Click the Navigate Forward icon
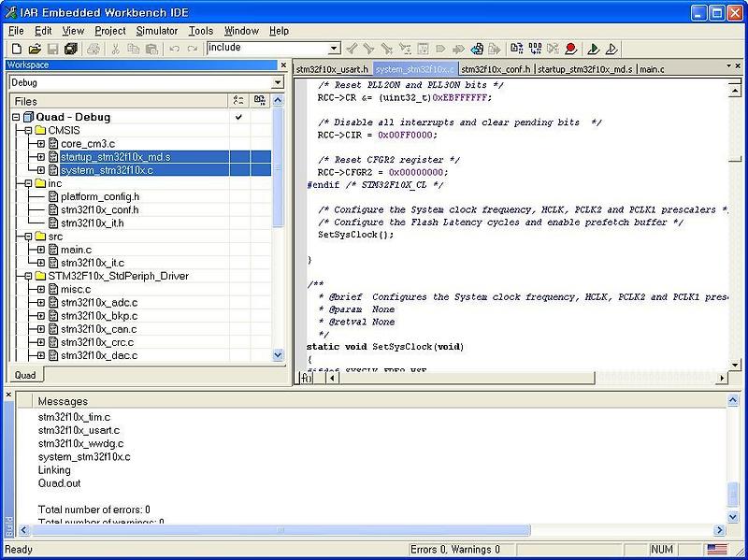Image resolution: width=748 pixels, height=560 pixels. click(495, 49)
